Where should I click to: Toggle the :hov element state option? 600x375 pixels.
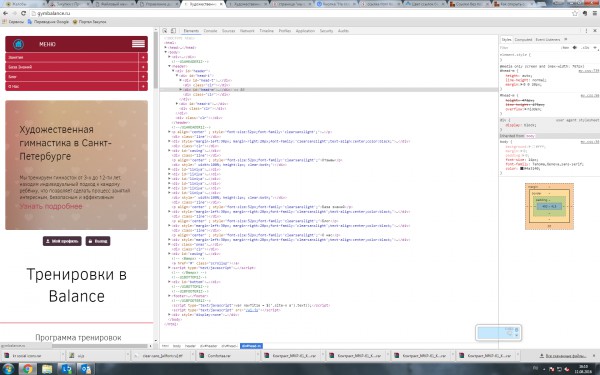[565, 48]
